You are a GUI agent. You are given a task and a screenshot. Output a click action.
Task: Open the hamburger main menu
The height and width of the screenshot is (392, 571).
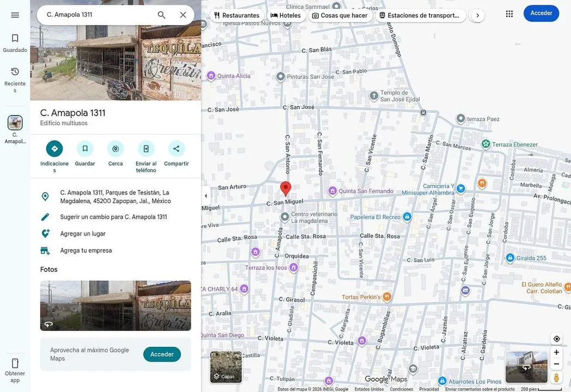15,15
